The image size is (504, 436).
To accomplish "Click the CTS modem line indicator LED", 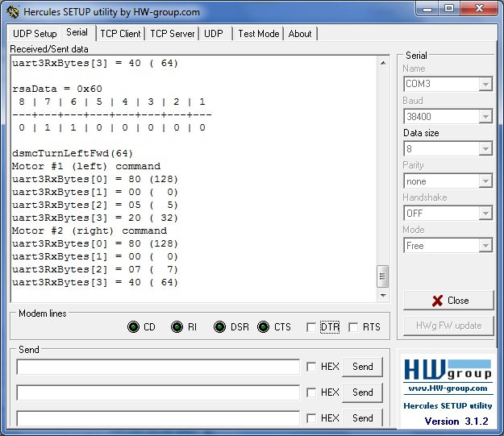I will coord(263,327).
